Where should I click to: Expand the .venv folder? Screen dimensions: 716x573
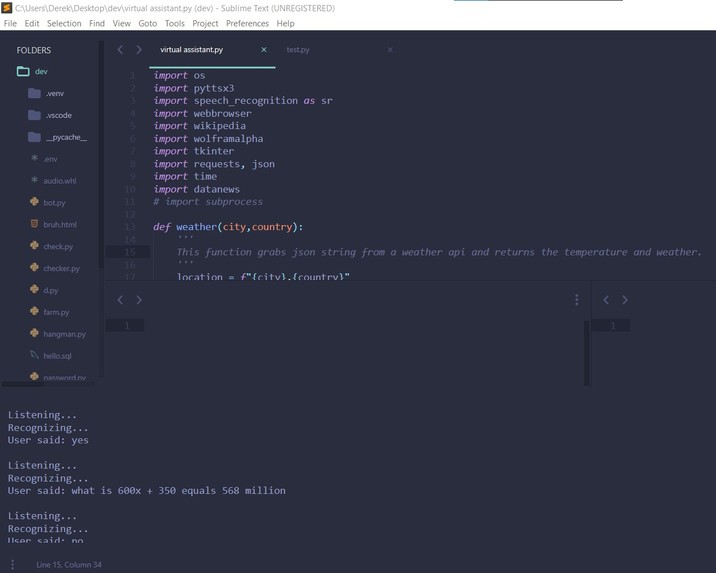[x=54, y=93]
